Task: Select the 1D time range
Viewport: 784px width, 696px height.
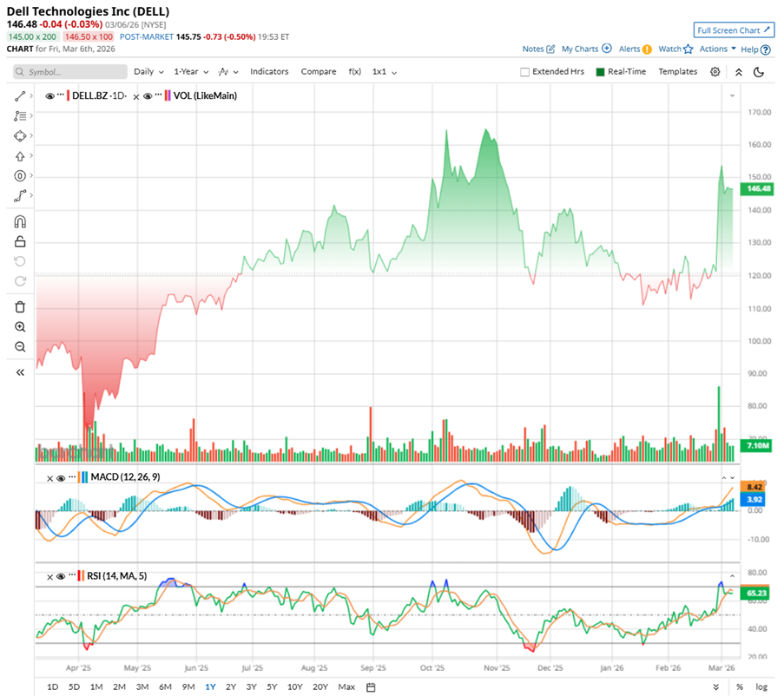Action: 52,686
